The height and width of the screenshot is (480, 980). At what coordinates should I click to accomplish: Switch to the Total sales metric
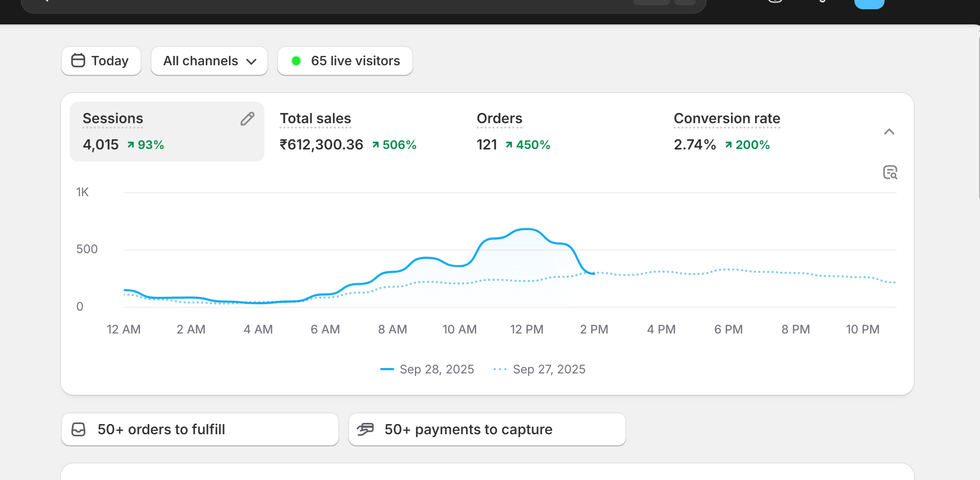coord(315,119)
